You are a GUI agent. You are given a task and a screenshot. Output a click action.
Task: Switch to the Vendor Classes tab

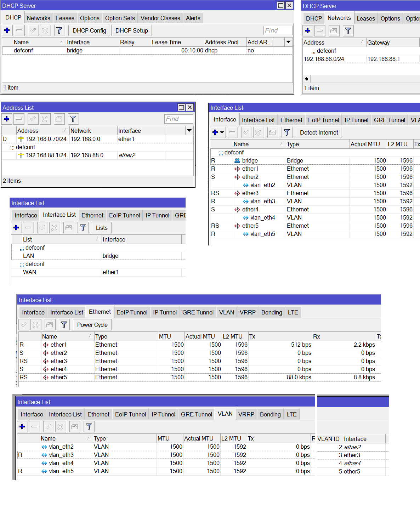(160, 18)
